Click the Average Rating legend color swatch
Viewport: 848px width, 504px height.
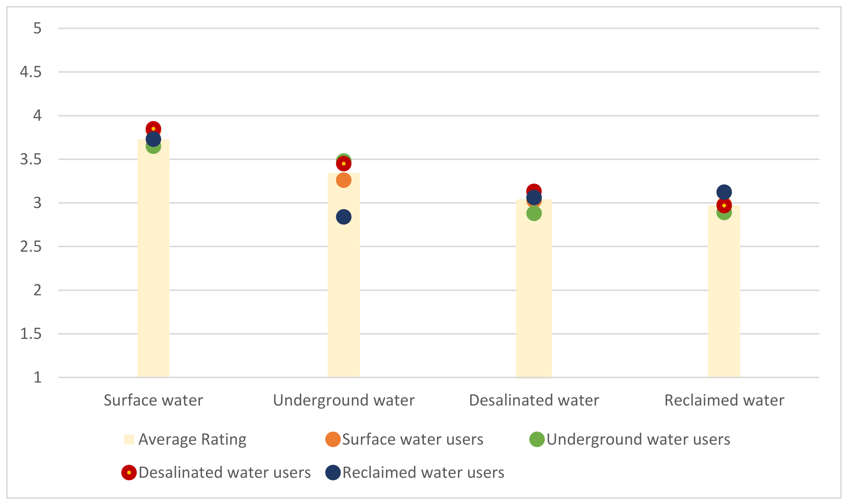click(x=129, y=439)
